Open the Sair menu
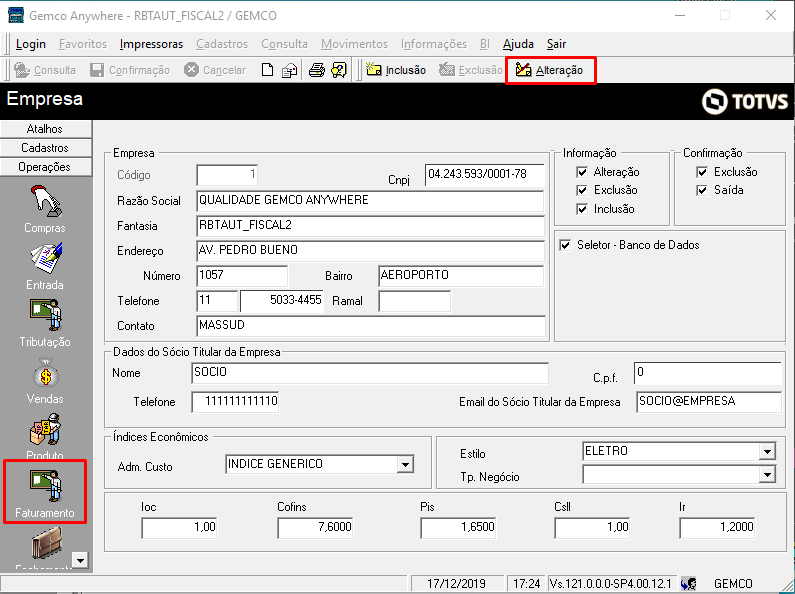795x594 pixels. [x=556, y=44]
